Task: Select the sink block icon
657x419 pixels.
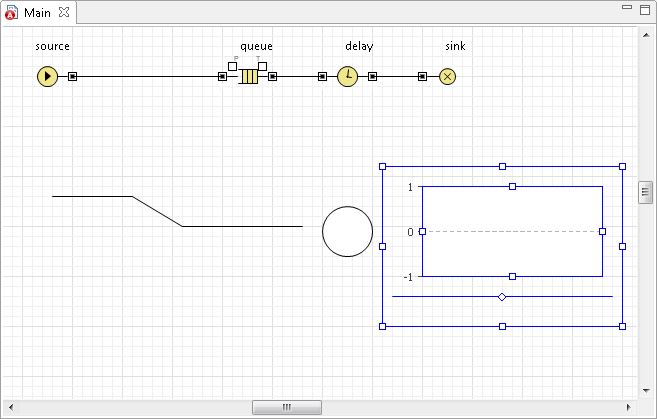Action: [447, 77]
